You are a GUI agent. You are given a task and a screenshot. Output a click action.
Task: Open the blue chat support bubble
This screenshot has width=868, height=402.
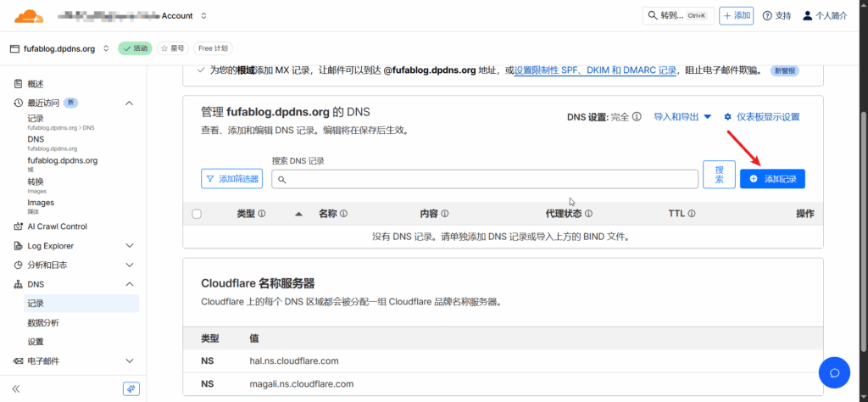pos(833,372)
